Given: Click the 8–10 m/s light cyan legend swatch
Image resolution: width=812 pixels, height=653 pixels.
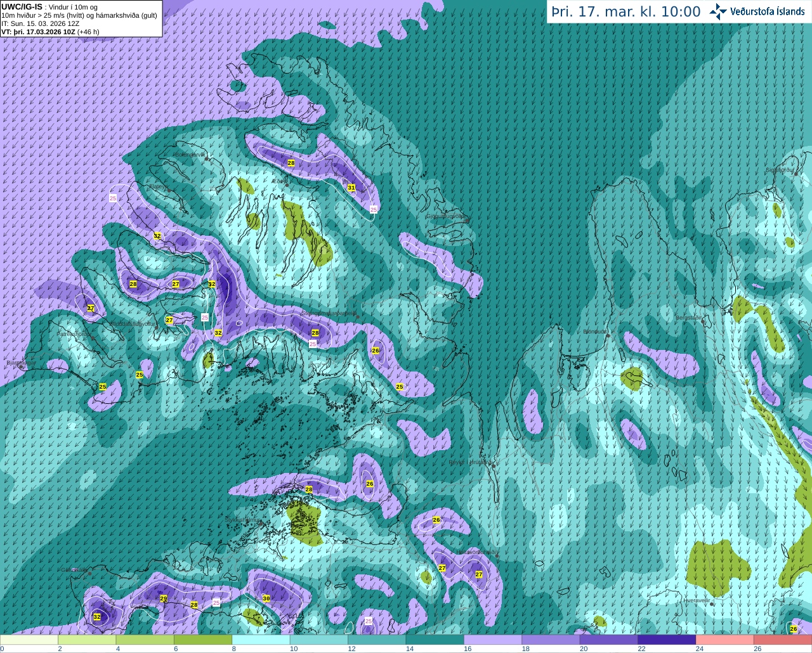Looking at the screenshot, I should click(x=261, y=640).
